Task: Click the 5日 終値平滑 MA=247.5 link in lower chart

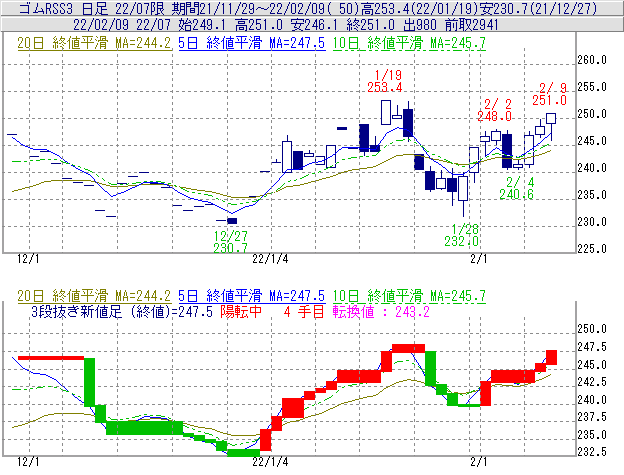Action: click(x=252, y=296)
